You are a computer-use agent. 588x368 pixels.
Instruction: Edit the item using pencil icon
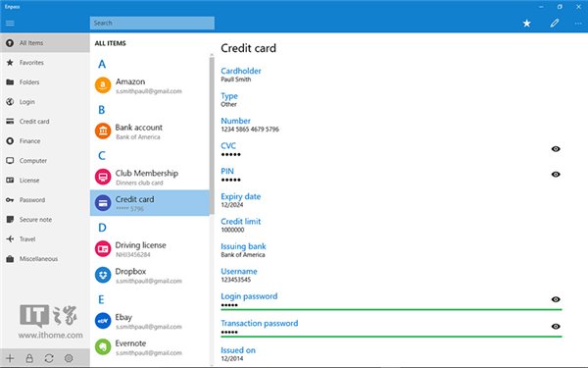555,24
